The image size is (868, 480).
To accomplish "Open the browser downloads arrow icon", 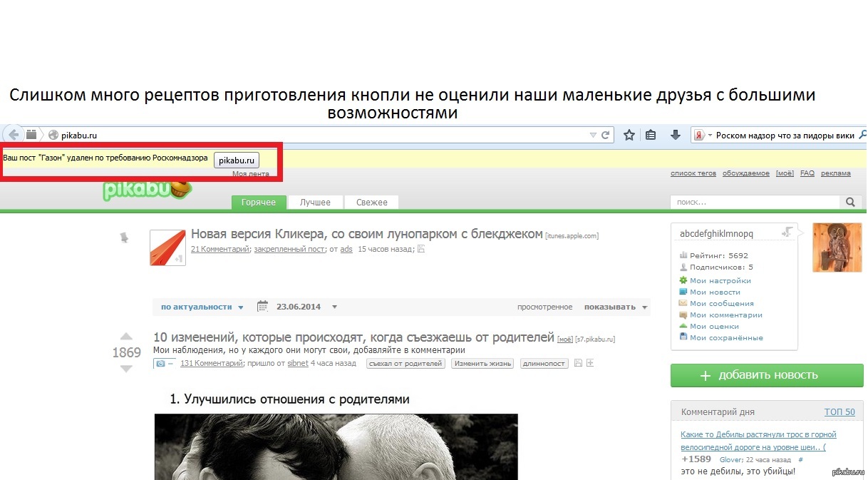I will 675,135.
